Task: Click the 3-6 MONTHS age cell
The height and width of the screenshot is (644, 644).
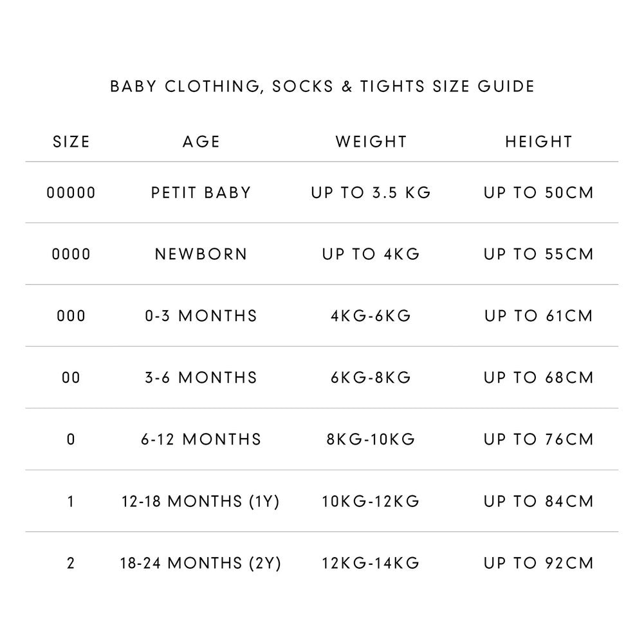Action: coord(201,378)
